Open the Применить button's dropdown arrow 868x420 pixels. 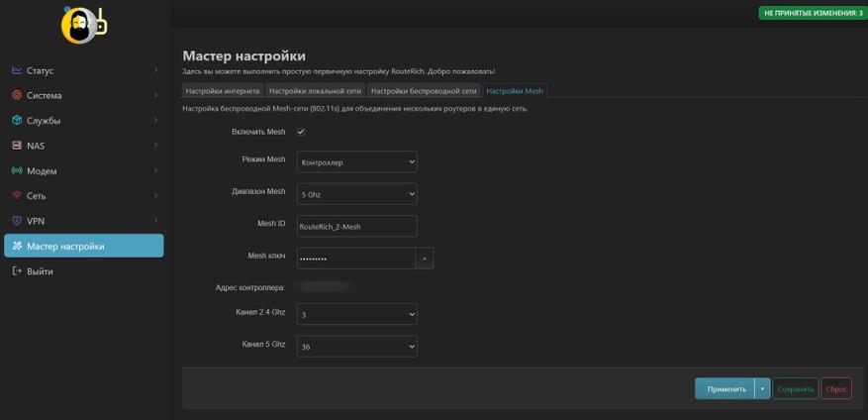click(762, 389)
